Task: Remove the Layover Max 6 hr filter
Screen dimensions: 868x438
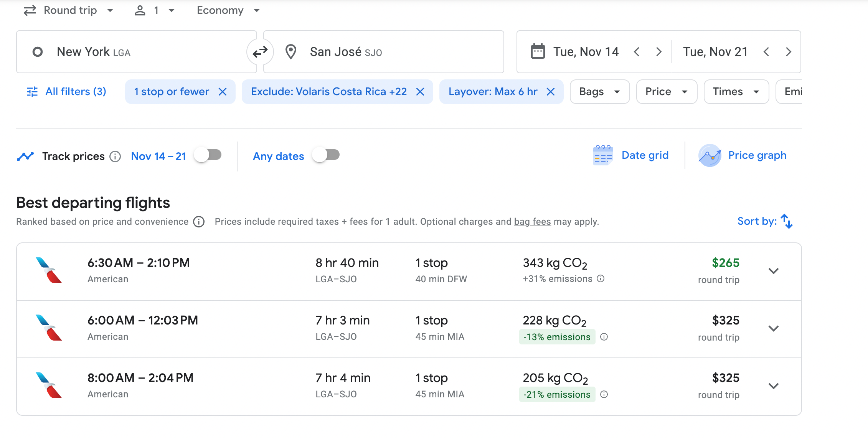Action: 551,92
